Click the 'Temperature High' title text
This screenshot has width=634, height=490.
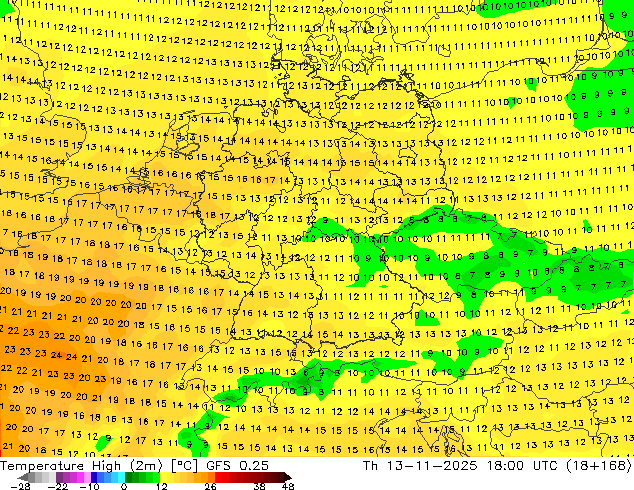60,466
